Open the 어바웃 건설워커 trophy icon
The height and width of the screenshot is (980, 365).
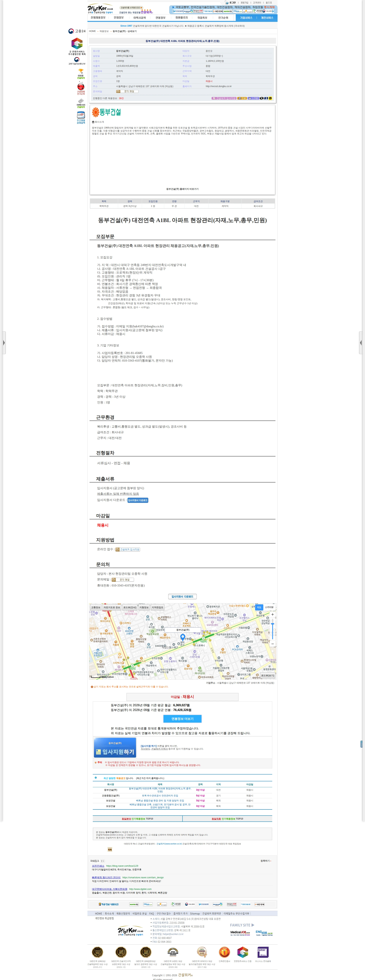(81, 74)
